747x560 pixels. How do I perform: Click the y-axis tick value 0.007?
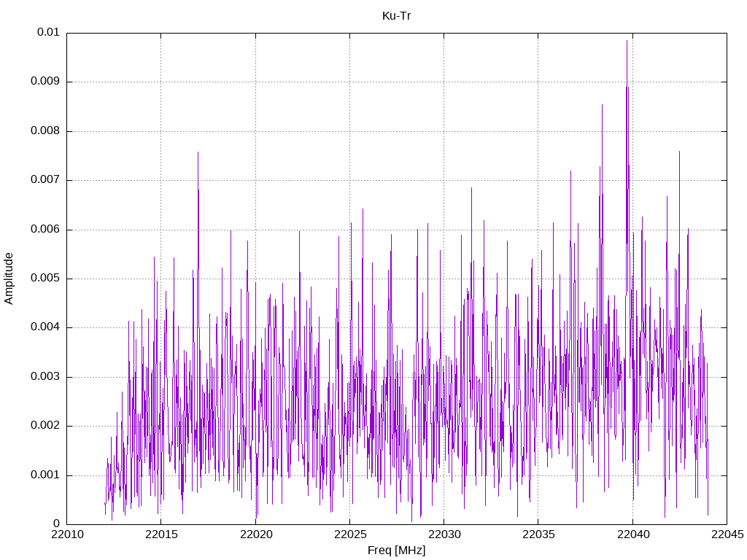(x=45, y=180)
